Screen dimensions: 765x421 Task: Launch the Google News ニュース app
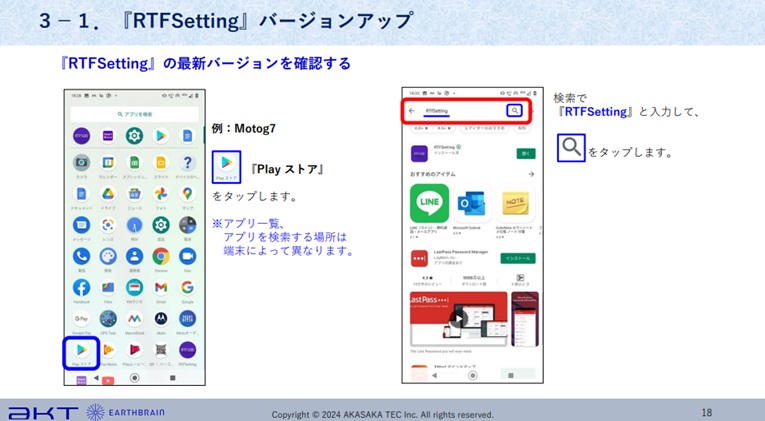134,194
